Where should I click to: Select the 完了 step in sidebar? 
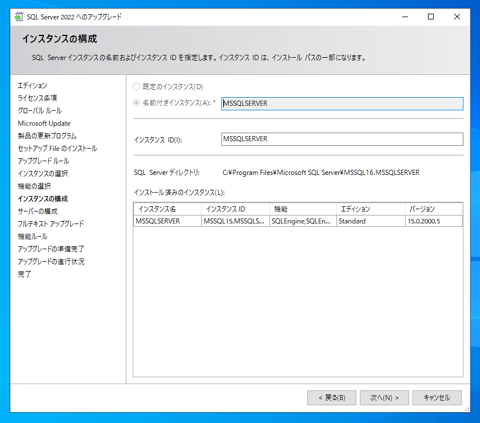(24, 274)
